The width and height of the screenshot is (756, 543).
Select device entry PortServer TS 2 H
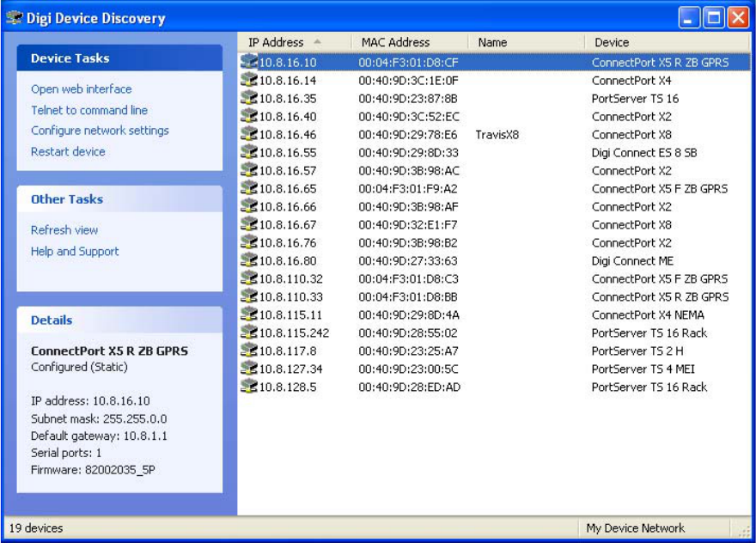coord(637,351)
